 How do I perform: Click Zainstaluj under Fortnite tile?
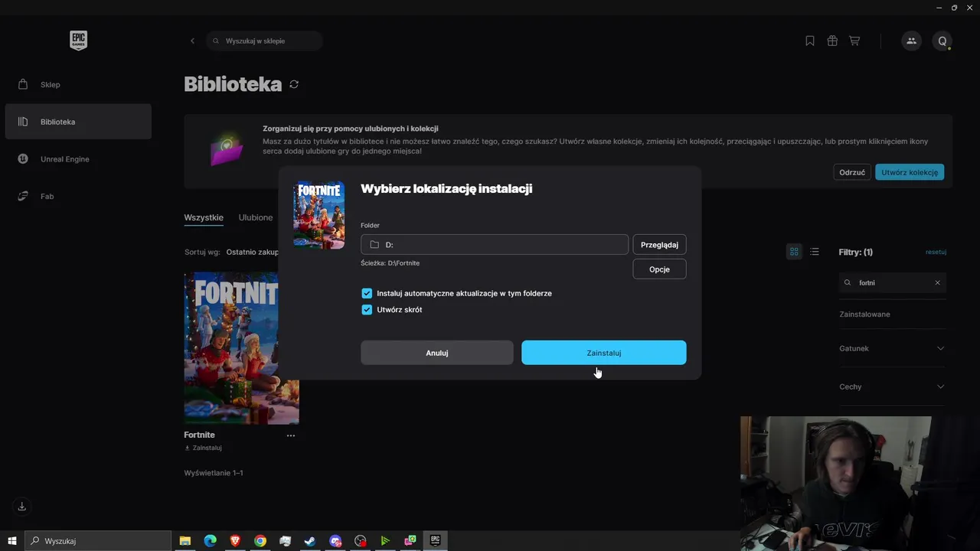(204, 448)
